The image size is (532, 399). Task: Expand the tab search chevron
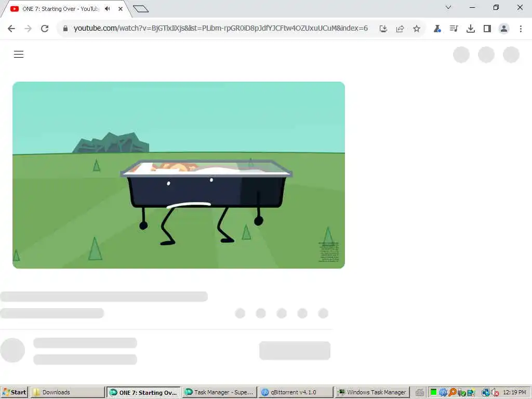448,7
